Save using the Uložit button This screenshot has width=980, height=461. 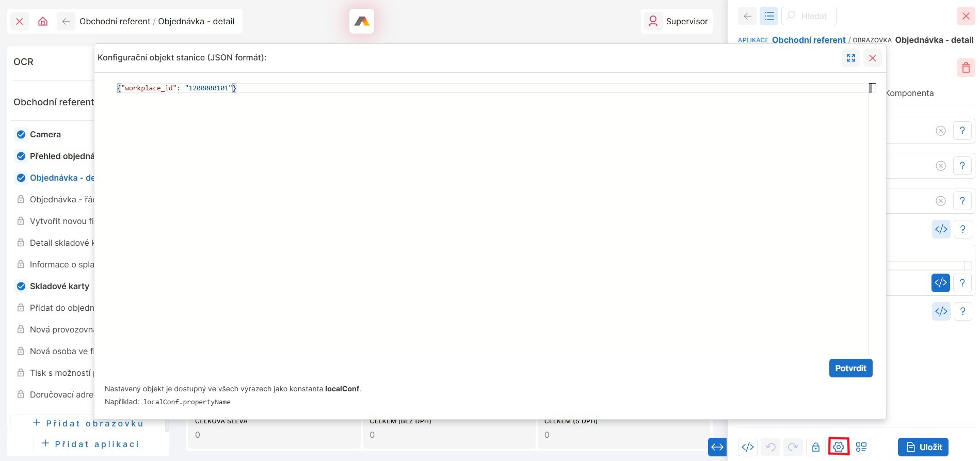point(923,447)
